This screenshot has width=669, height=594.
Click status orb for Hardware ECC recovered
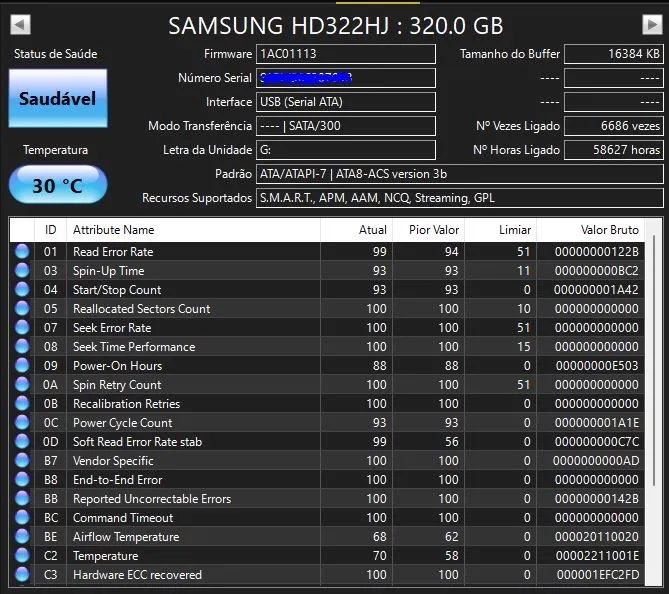coord(22,574)
